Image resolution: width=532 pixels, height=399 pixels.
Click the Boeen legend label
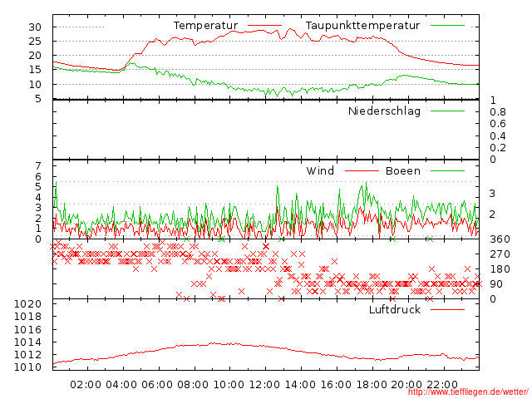click(x=403, y=171)
